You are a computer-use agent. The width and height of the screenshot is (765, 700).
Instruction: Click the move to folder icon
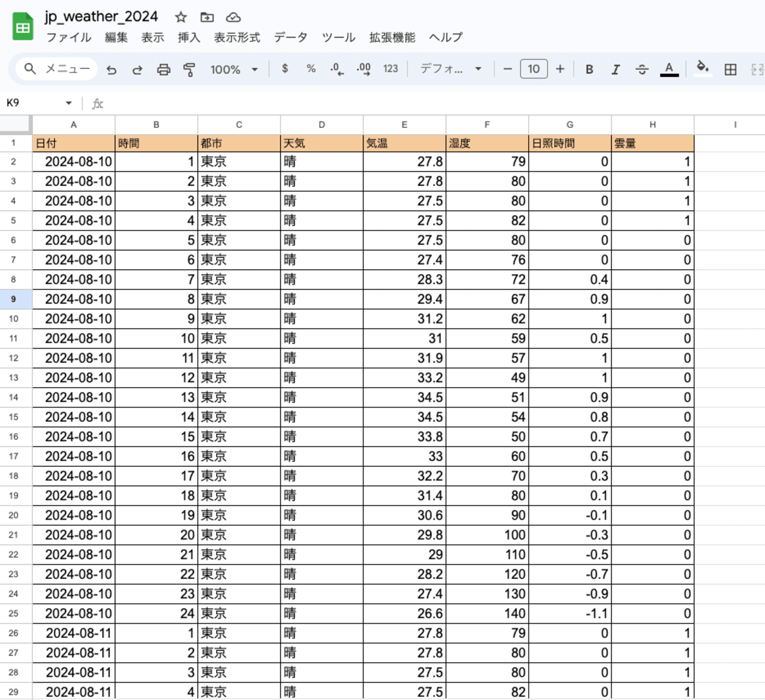[207, 17]
